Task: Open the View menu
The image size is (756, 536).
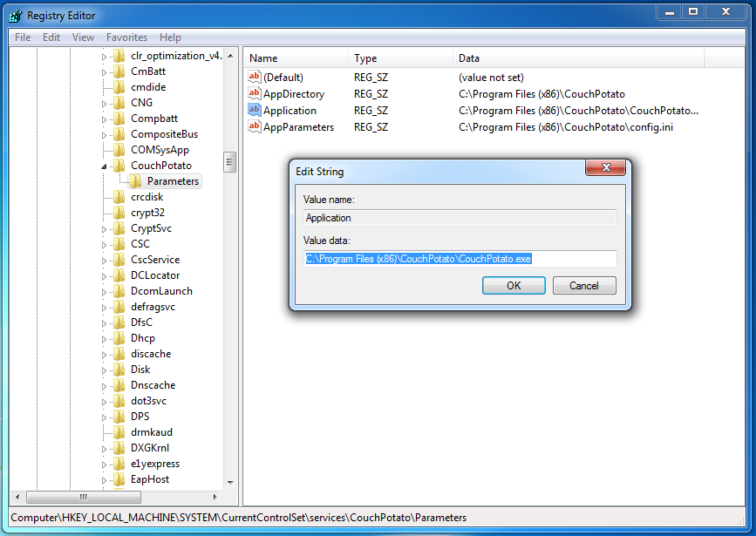Action: click(83, 37)
